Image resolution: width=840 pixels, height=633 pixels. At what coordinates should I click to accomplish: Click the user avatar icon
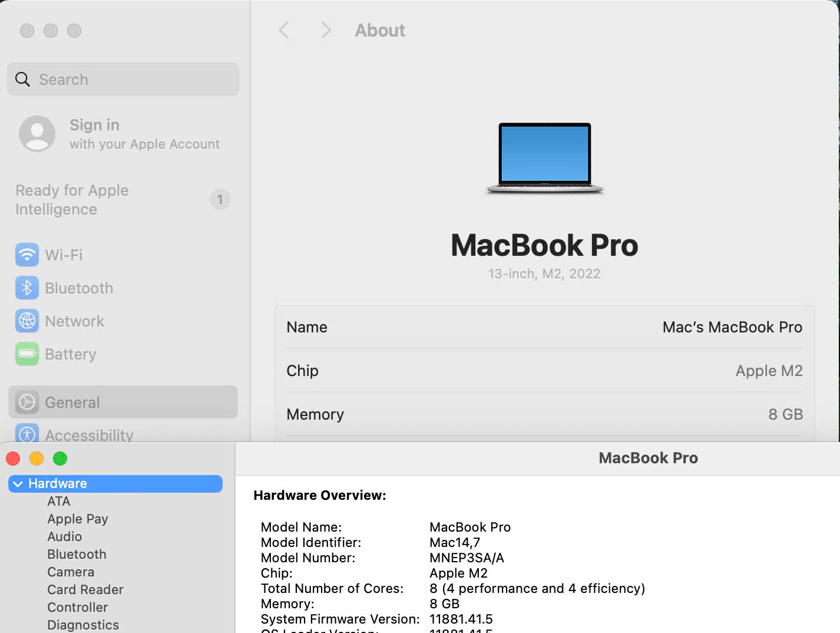pyautogui.click(x=37, y=134)
